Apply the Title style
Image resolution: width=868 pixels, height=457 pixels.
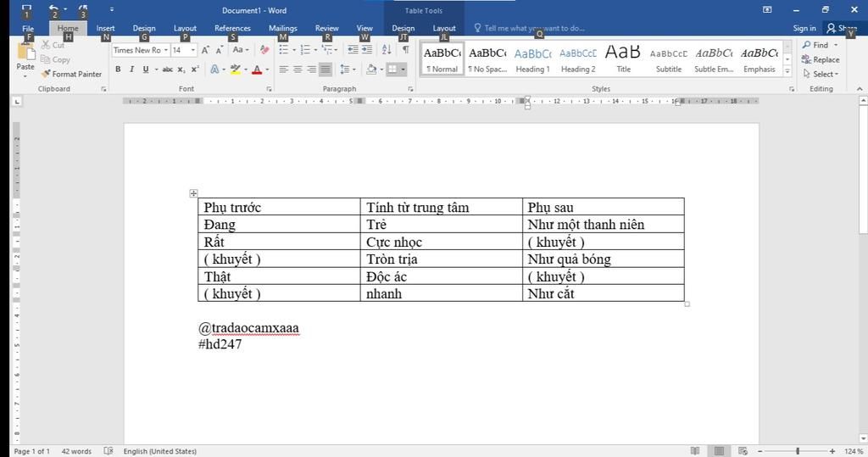(x=623, y=59)
